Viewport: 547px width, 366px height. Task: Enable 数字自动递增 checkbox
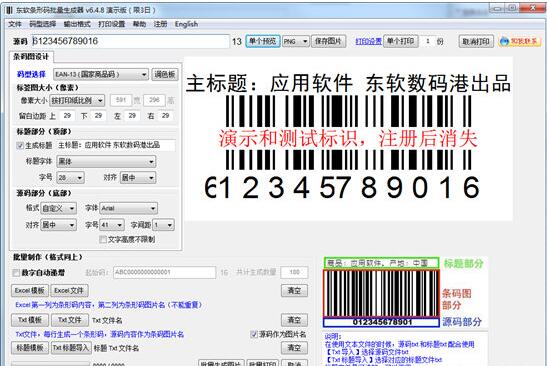click(x=16, y=273)
